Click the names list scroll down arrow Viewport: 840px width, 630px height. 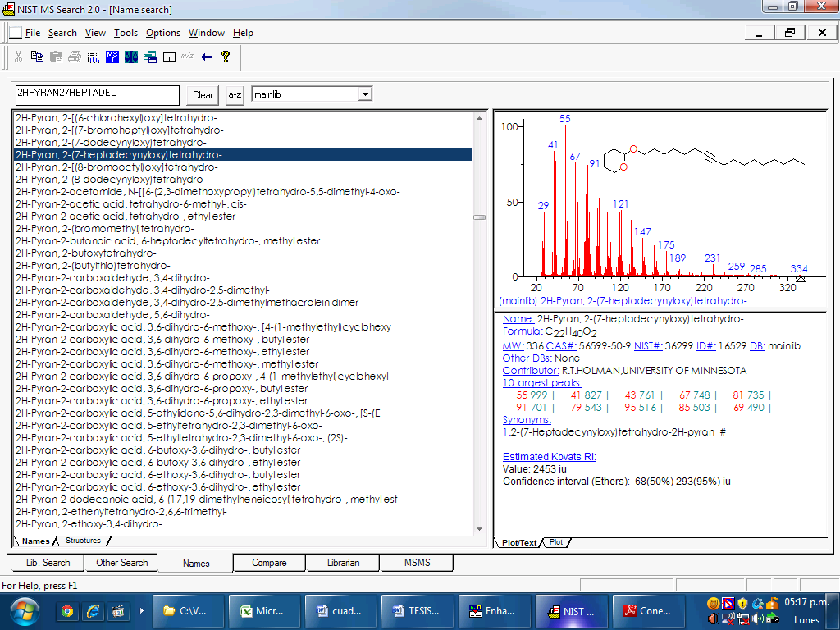pyautogui.click(x=479, y=529)
